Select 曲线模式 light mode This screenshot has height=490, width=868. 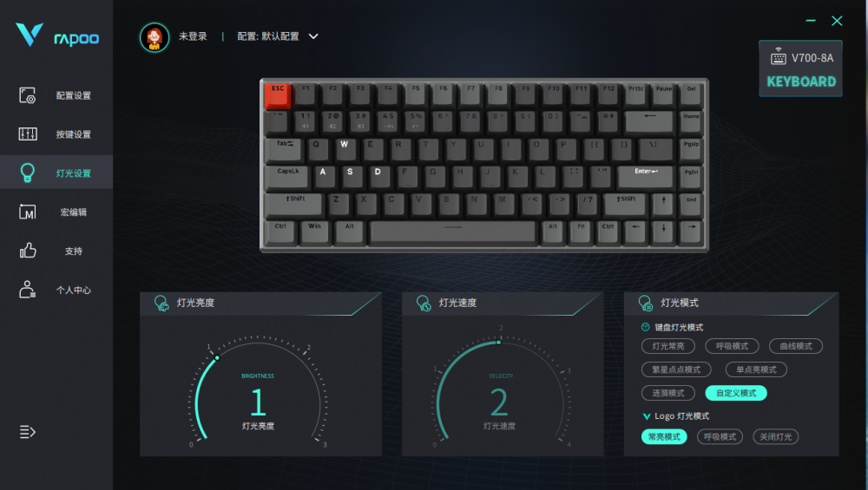click(x=795, y=346)
